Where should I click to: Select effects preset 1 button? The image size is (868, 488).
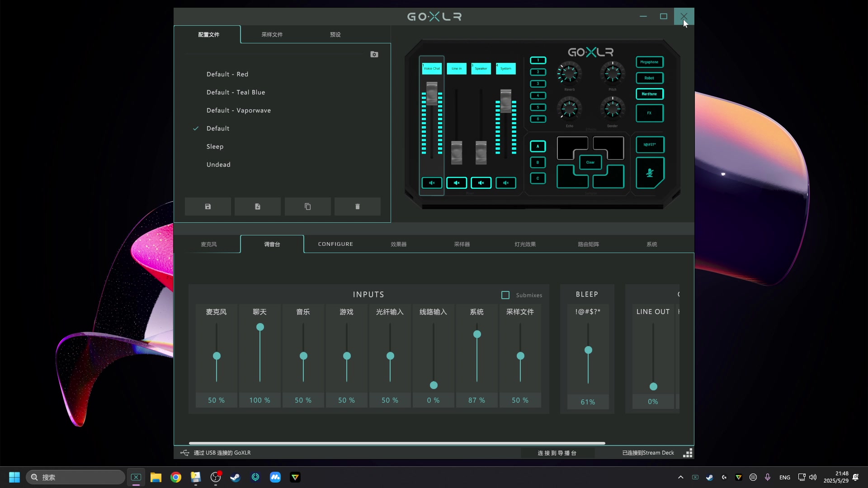(538, 60)
